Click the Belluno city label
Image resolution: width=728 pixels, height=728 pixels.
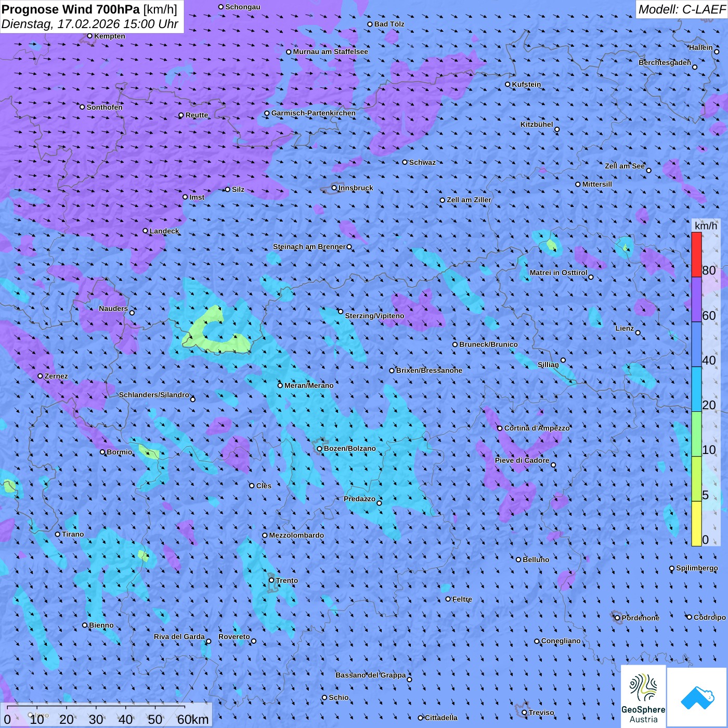[536, 560]
